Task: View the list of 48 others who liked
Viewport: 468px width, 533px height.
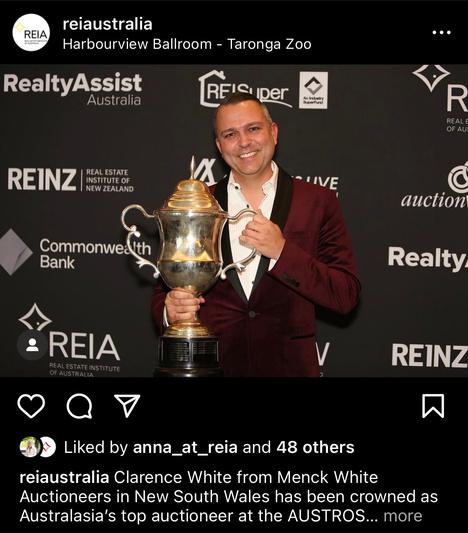Action: click(315, 447)
